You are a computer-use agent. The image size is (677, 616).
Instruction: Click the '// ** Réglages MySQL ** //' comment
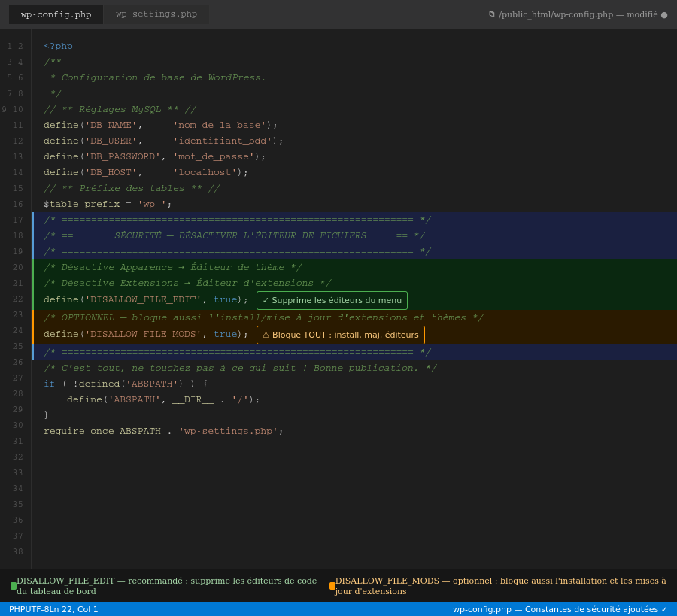(x=120, y=109)
